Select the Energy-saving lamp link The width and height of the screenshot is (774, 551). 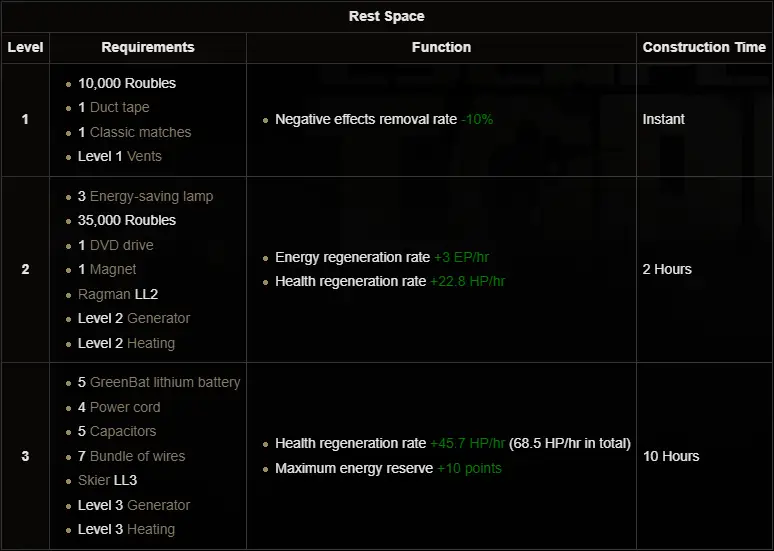point(151,196)
